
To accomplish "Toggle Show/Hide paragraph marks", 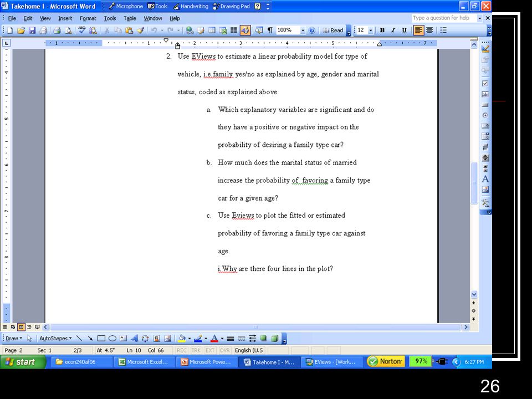I will (x=270, y=30).
